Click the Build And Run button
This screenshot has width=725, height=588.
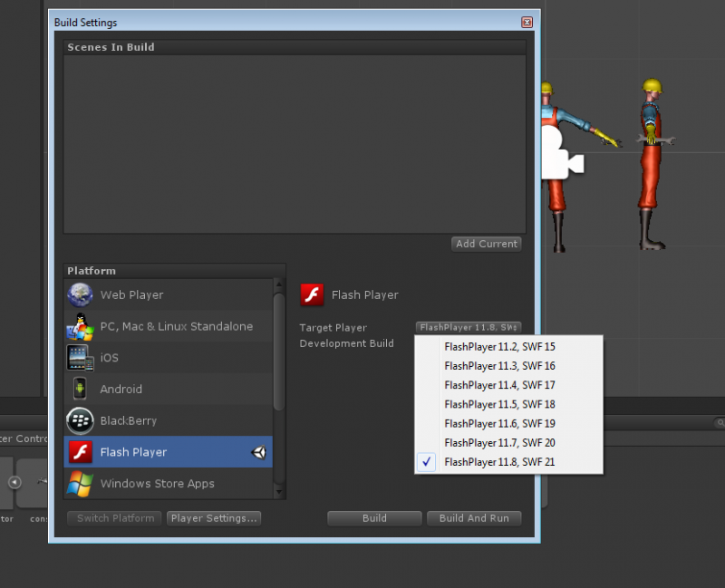474,518
